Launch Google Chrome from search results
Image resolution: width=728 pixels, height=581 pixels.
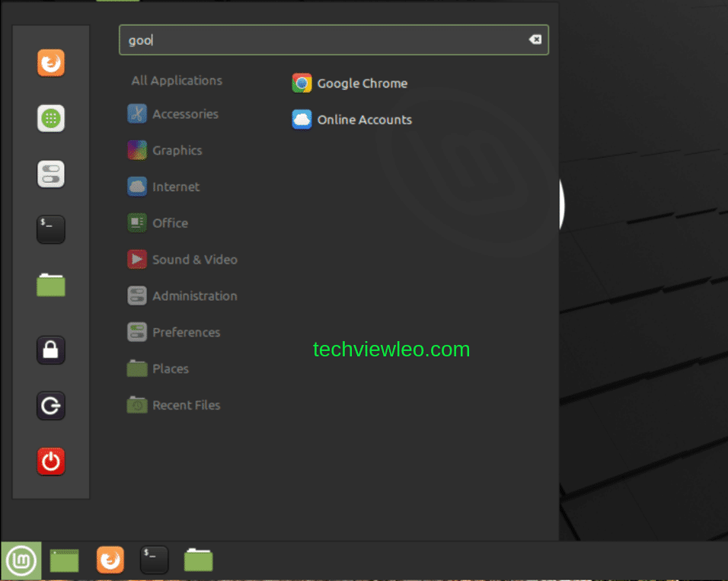[350, 83]
